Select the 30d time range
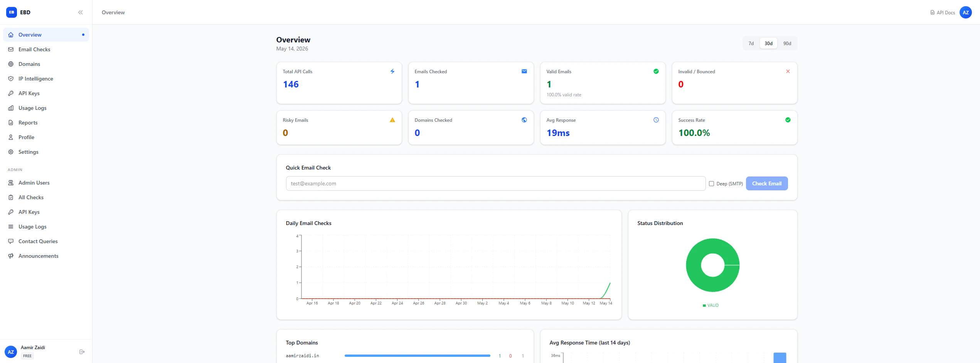The height and width of the screenshot is (363, 980). point(769,44)
